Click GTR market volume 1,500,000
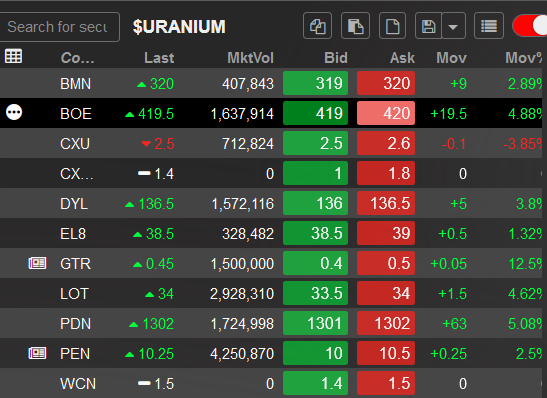Viewport: 547px width, 398px height. (242, 264)
